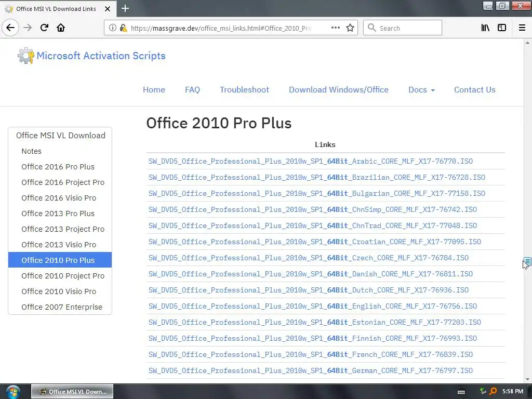This screenshot has height=399, width=532.
Task: Show site information via the info icon
Action: click(x=113, y=28)
